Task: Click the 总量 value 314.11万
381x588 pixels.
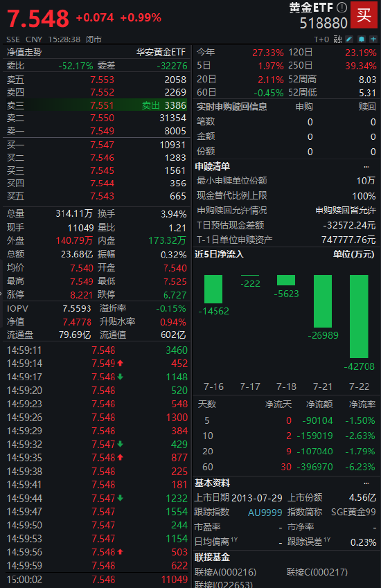Action: click(74, 214)
